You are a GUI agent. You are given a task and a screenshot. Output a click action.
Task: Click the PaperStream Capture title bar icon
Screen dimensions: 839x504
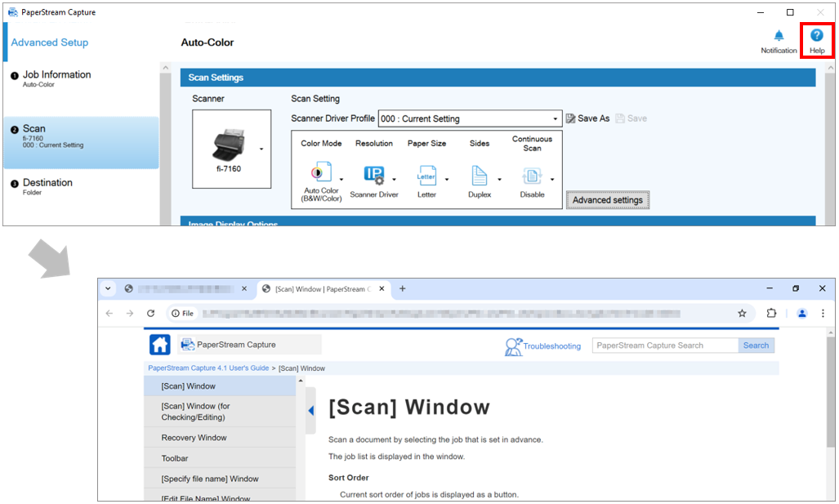click(13, 11)
